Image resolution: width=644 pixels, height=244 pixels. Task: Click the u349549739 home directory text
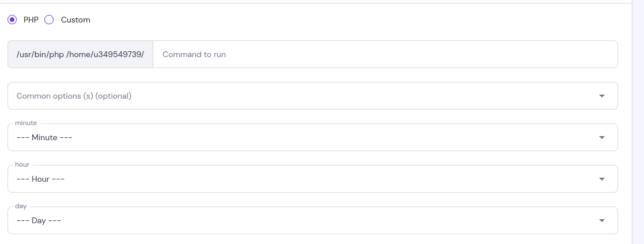click(118, 54)
